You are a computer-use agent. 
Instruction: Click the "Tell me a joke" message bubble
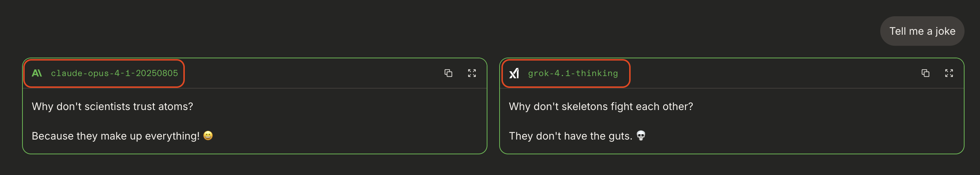pos(922,31)
